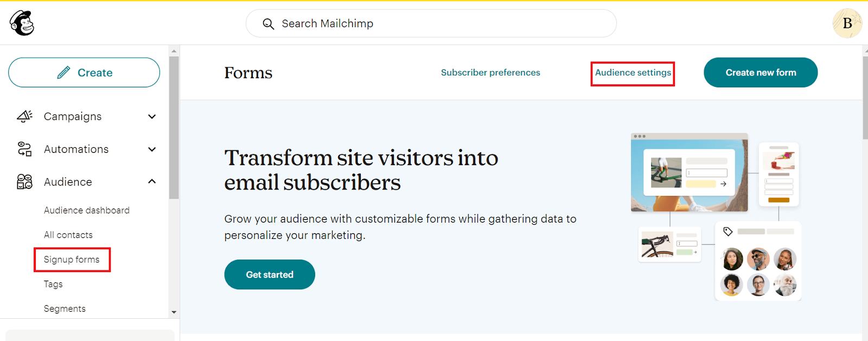The height and width of the screenshot is (341, 868).
Task: Click the Automations flow icon
Action: coord(24,149)
